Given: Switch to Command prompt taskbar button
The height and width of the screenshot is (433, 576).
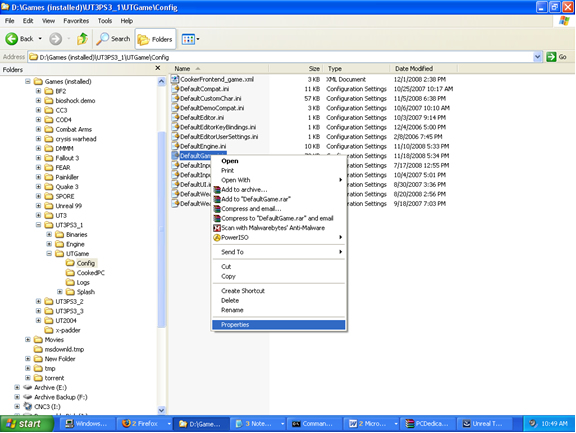Looking at the screenshot, I should 314,424.
